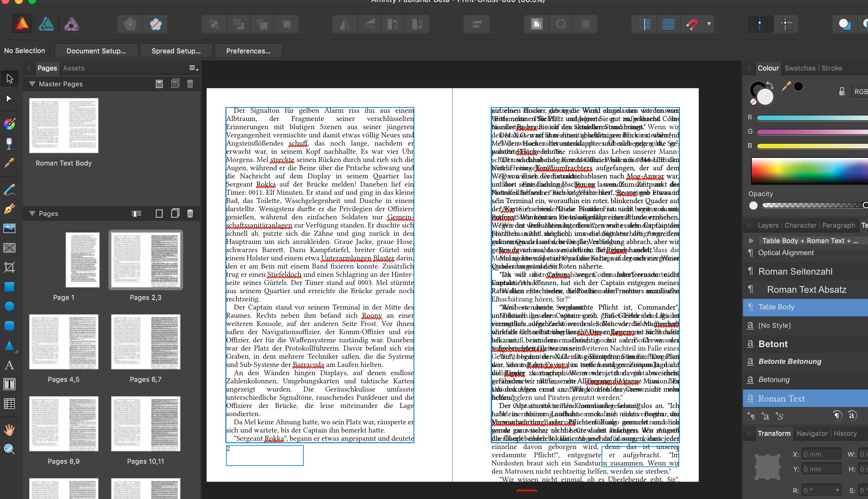
Task: Click the Spread Setup button
Action: pos(176,51)
